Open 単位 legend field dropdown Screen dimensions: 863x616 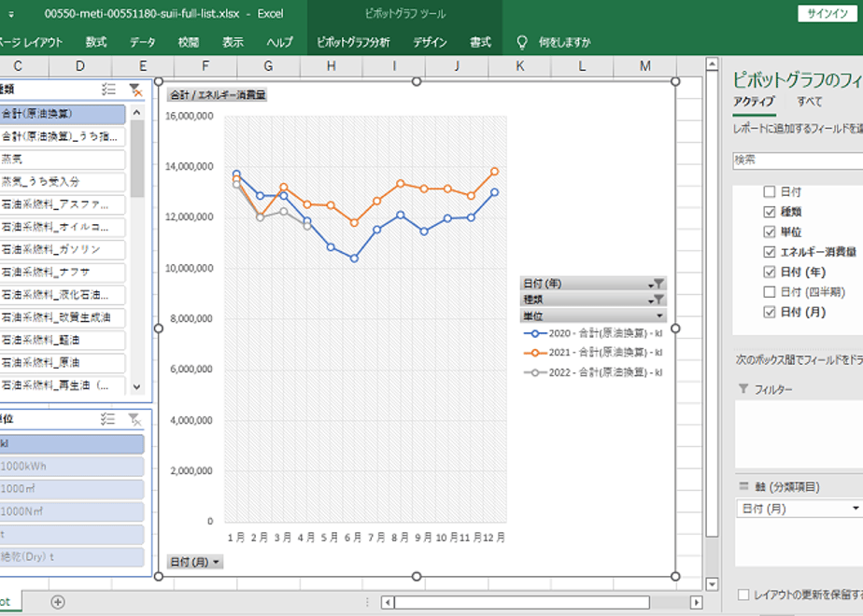pyautogui.click(x=658, y=315)
